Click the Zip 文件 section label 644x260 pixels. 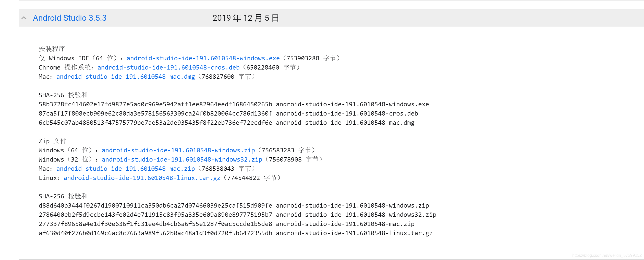click(x=53, y=141)
